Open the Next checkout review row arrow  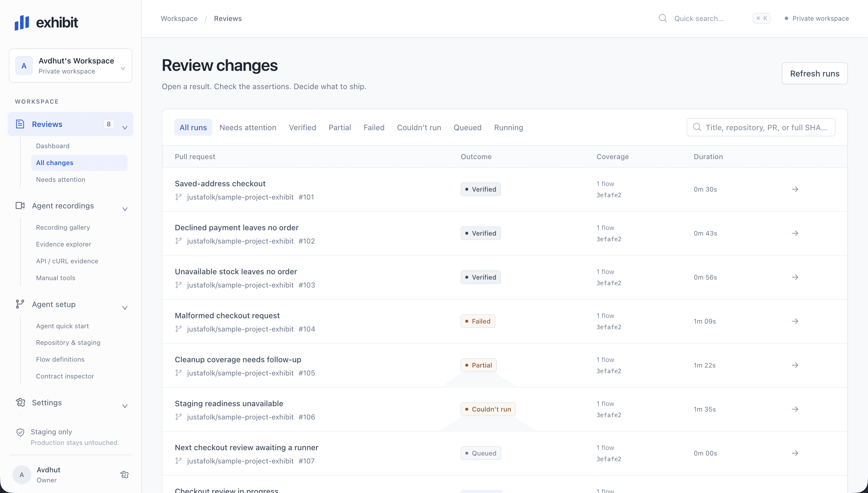pyautogui.click(x=795, y=453)
